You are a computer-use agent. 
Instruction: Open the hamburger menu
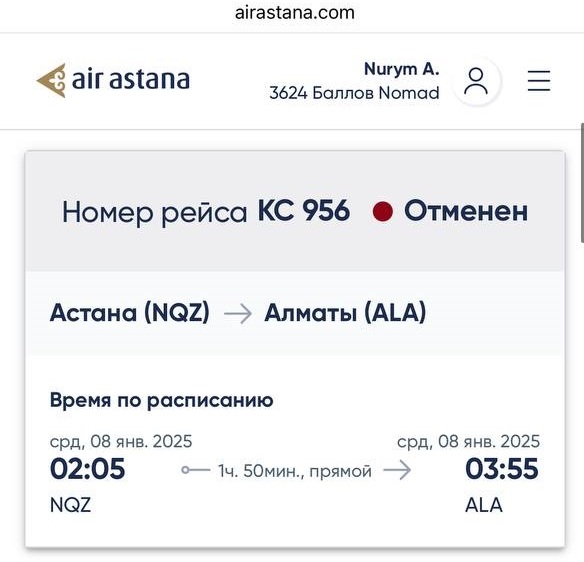[539, 80]
